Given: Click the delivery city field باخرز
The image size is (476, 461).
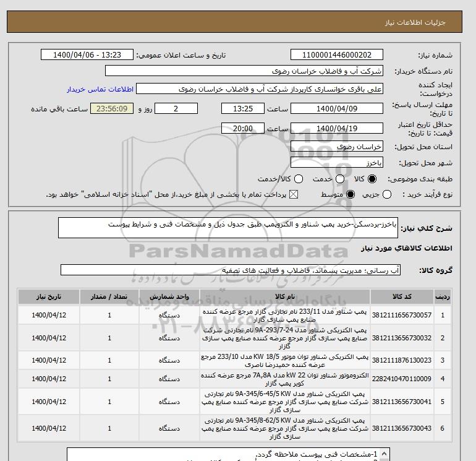Looking at the screenshot, I should coord(337,163).
